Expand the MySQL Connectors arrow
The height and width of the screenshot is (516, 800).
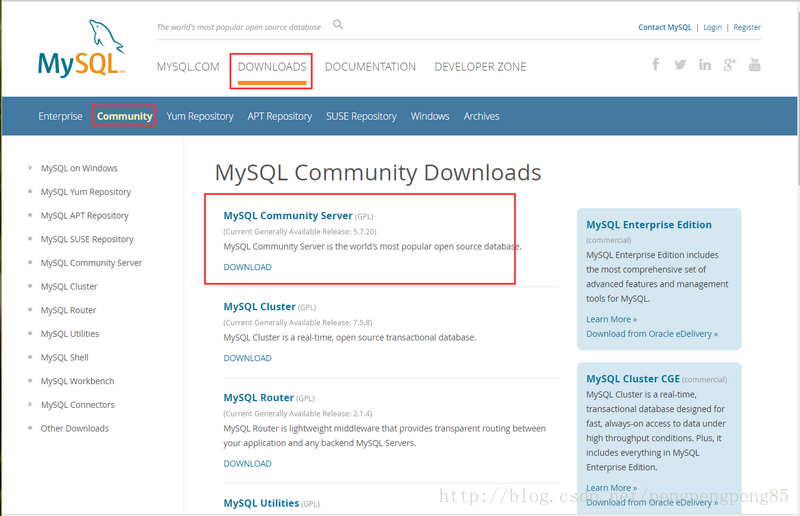[x=30, y=404]
